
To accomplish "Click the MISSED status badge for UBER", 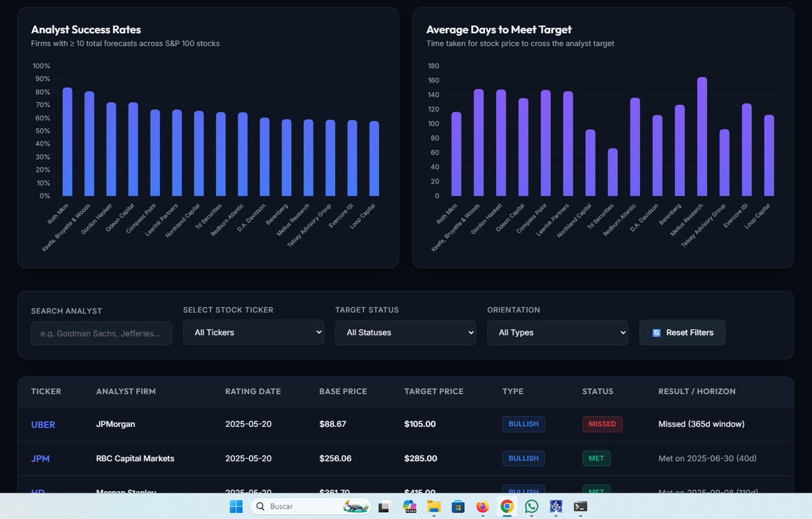I will click(x=602, y=424).
